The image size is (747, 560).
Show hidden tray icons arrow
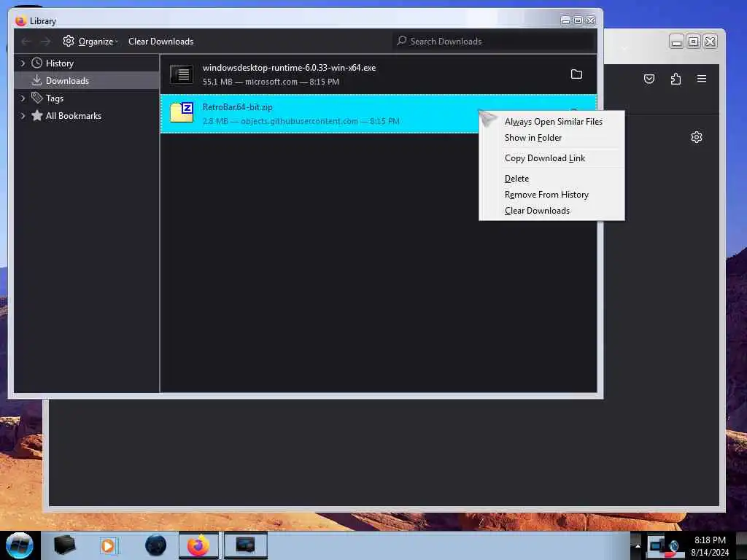pyautogui.click(x=637, y=545)
